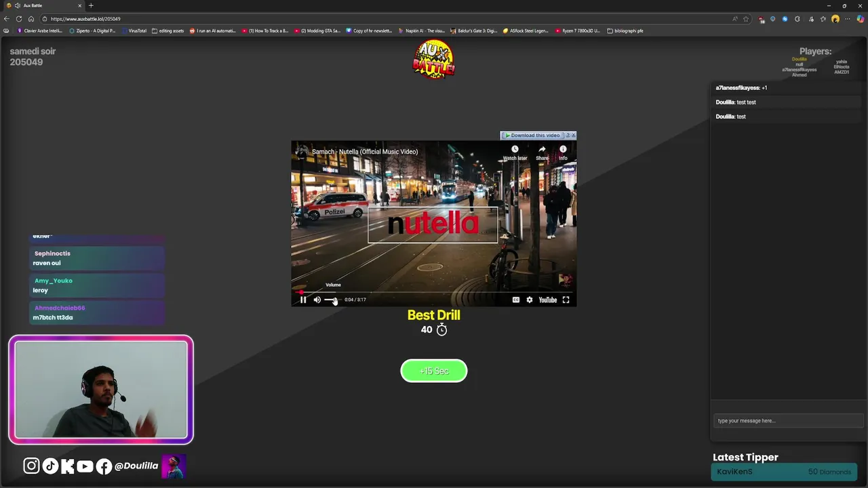Add the video to Watch later
The height and width of the screenshot is (488, 868).
pyautogui.click(x=515, y=152)
